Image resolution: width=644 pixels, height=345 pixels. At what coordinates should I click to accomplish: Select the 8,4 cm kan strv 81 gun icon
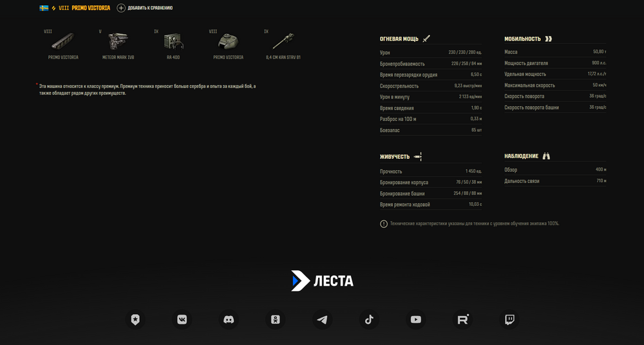(283, 41)
